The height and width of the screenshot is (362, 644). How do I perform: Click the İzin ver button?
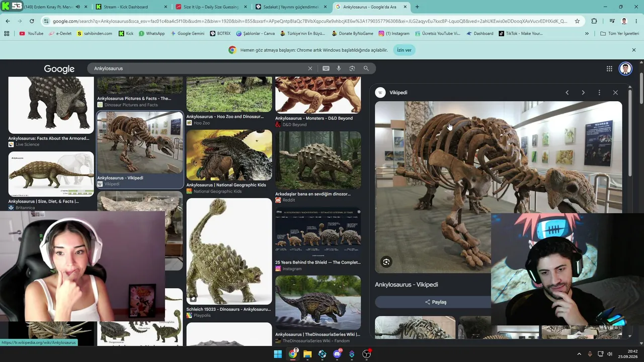(x=404, y=50)
